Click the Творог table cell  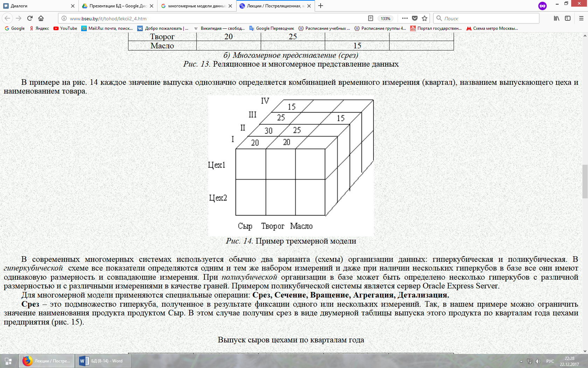[x=162, y=36]
